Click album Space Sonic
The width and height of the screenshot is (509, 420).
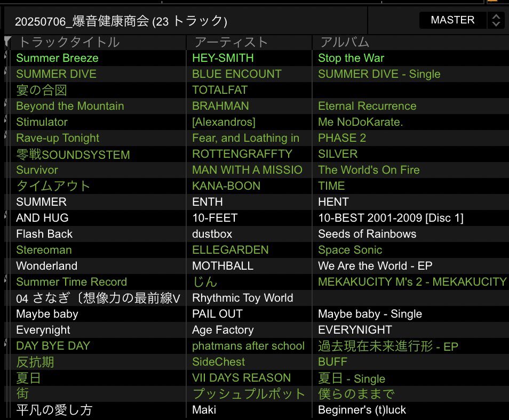(350, 250)
